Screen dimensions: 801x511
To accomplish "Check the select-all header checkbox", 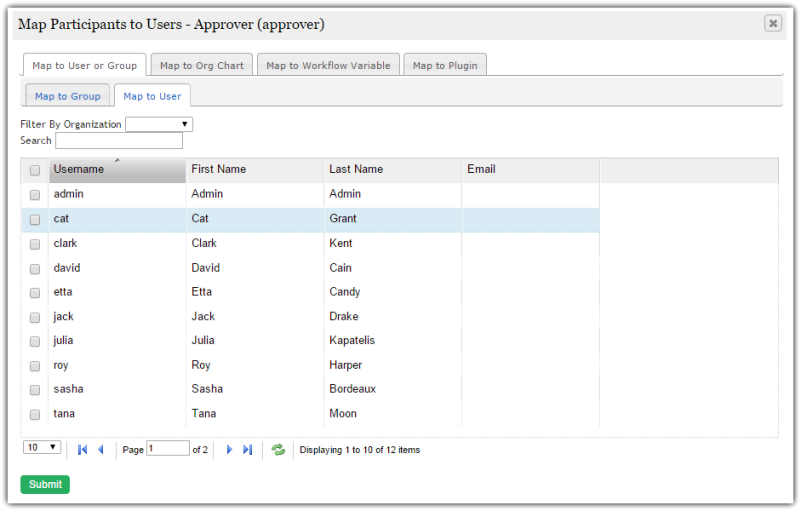I will click(35, 170).
